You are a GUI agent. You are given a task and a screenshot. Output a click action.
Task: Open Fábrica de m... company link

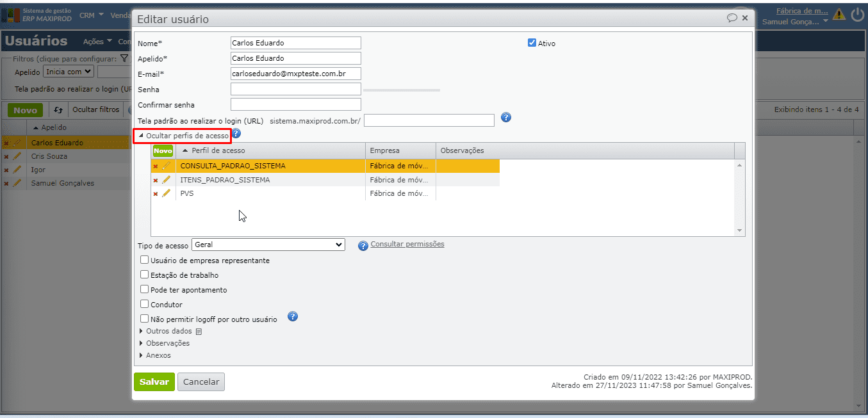802,11
